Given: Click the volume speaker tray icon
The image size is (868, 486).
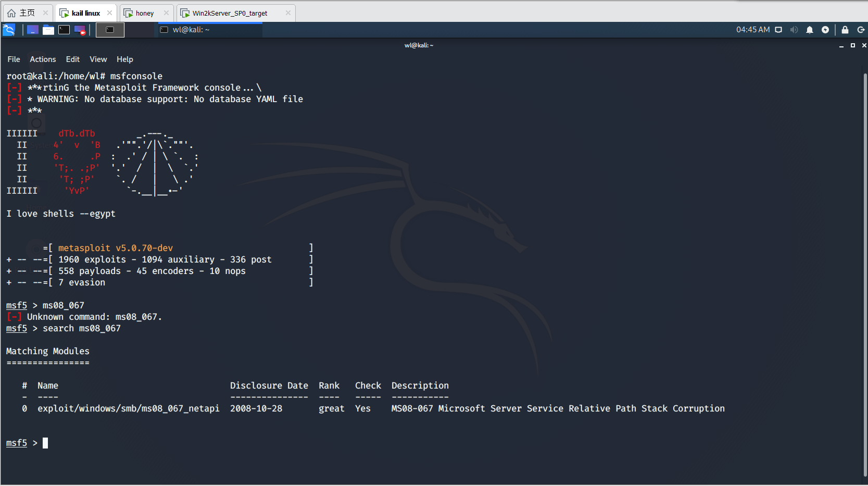Looking at the screenshot, I should (x=794, y=30).
